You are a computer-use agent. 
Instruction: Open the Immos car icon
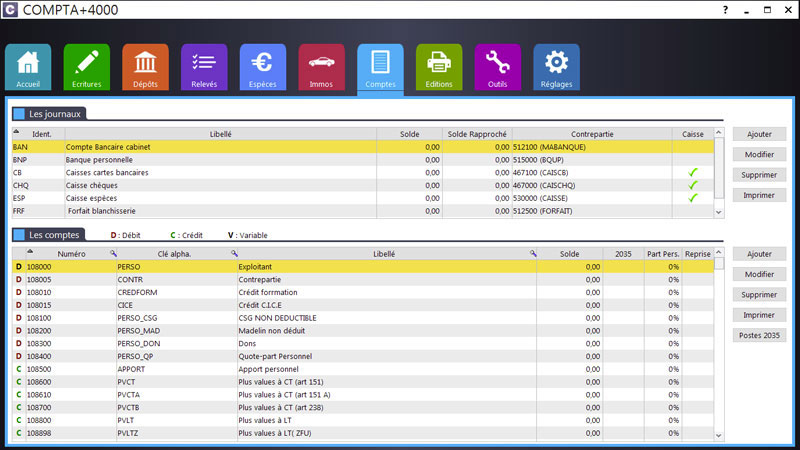tap(321, 67)
